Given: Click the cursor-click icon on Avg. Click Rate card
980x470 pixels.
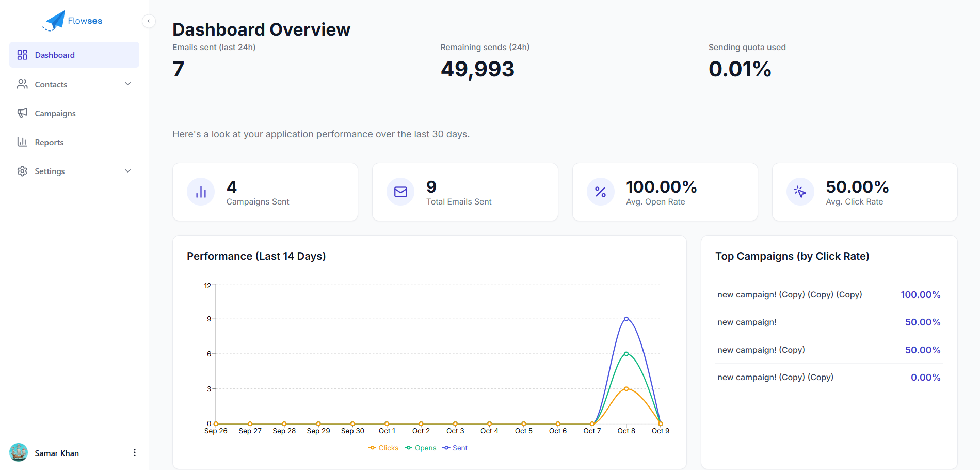Looking at the screenshot, I should 800,192.
